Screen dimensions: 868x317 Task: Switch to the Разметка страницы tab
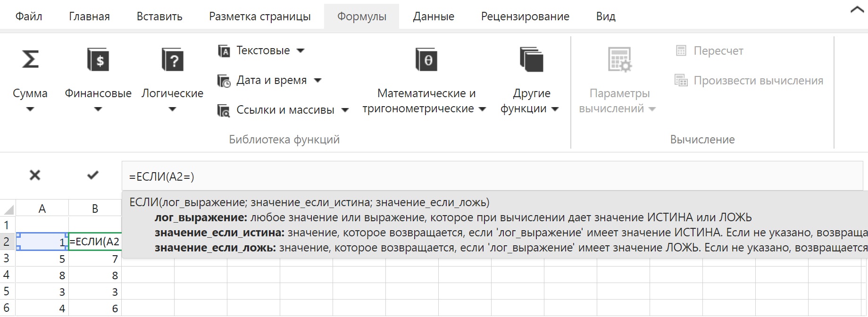click(x=260, y=17)
